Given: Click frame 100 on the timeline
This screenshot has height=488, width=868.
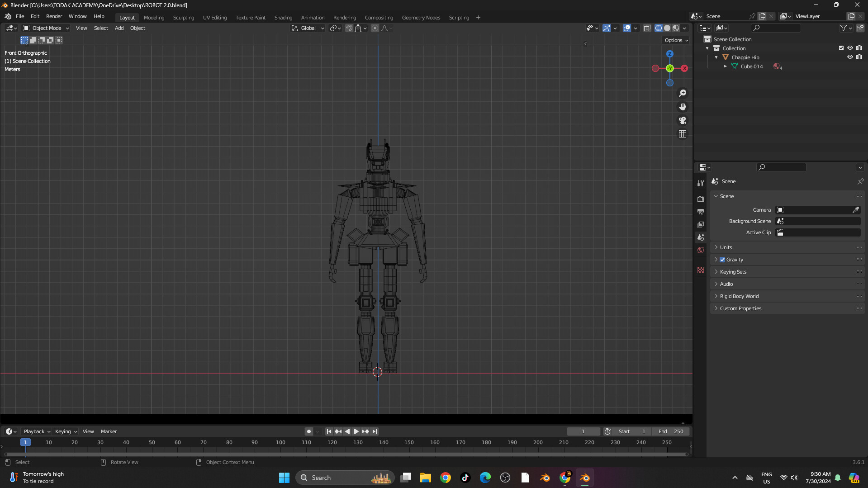Looking at the screenshot, I should [280, 443].
